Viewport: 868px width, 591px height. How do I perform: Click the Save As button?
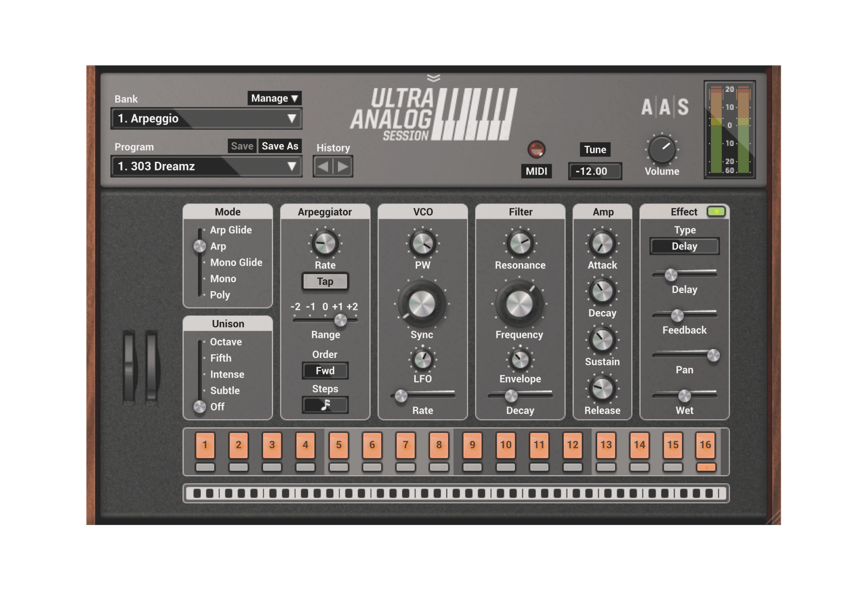click(x=280, y=146)
